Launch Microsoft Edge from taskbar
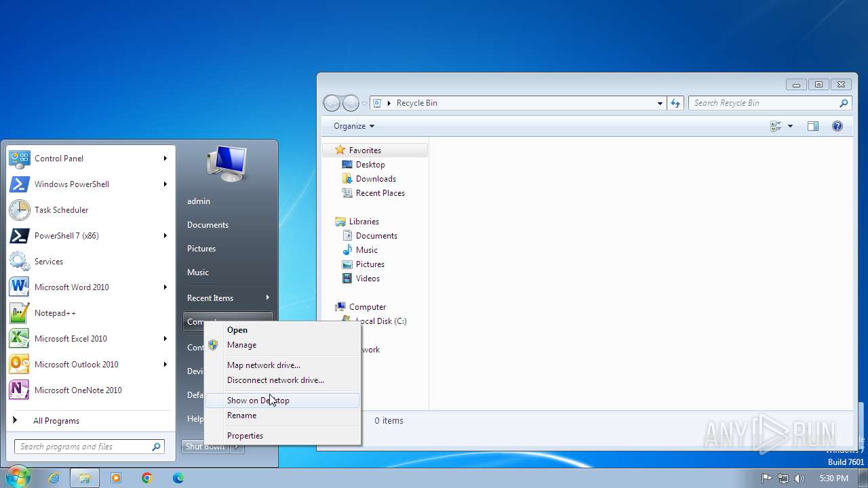868x488 pixels. (x=178, y=478)
